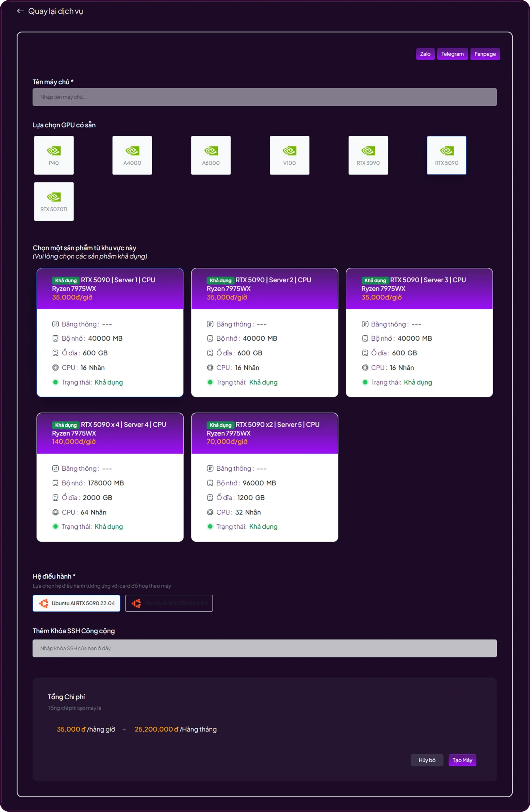The image size is (530, 812).
Task: Click bandwidth icon in Server 2 card
Action: coord(210,324)
